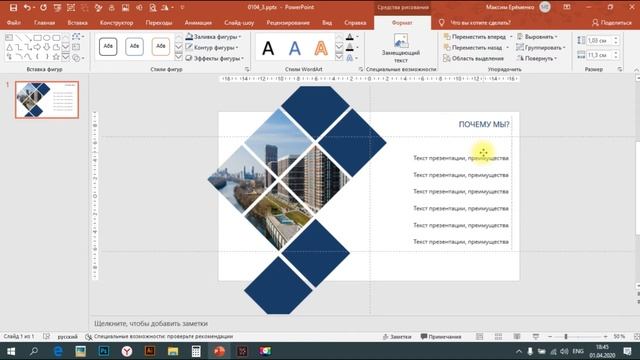Expand the shape styles gallery
The width and height of the screenshot is (640, 360).
(x=179, y=57)
